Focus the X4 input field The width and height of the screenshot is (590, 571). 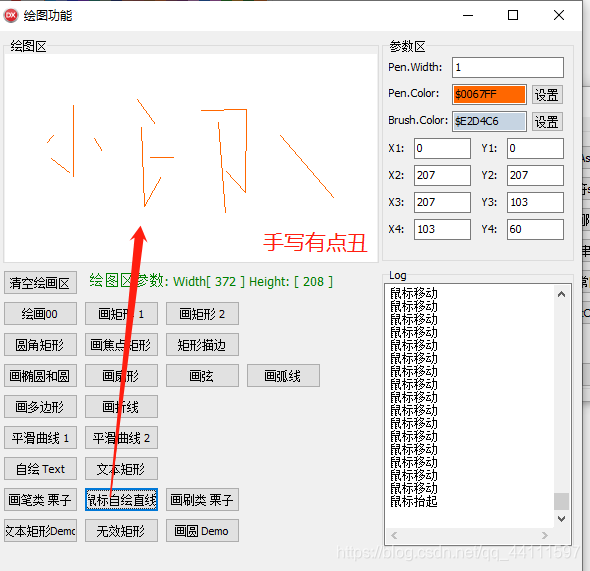[x=442, y=229]
